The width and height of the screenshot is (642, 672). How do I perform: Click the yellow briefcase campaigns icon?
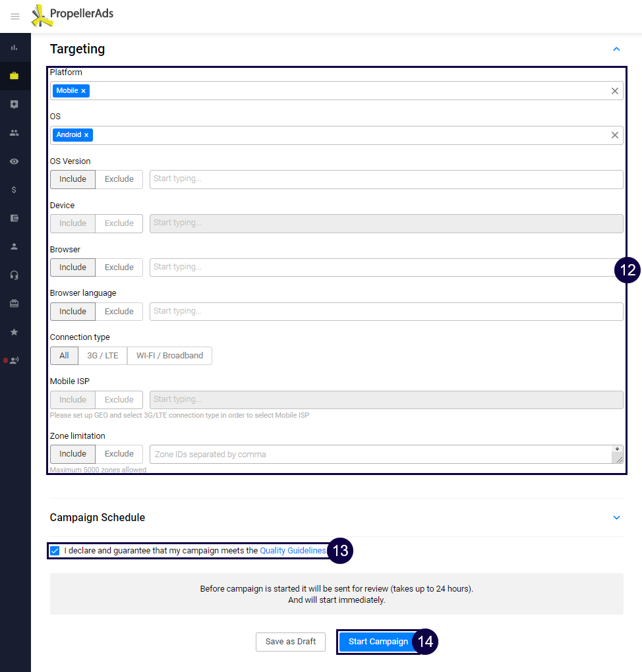point(15,76)
